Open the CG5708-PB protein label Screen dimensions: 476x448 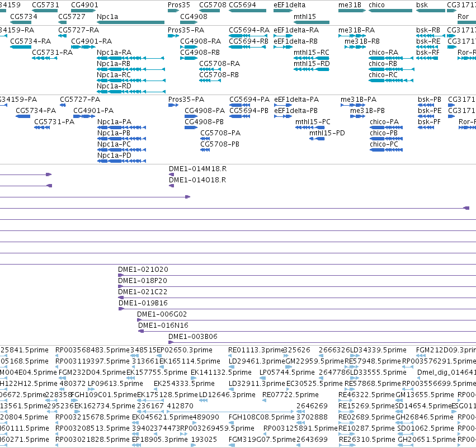220,144
